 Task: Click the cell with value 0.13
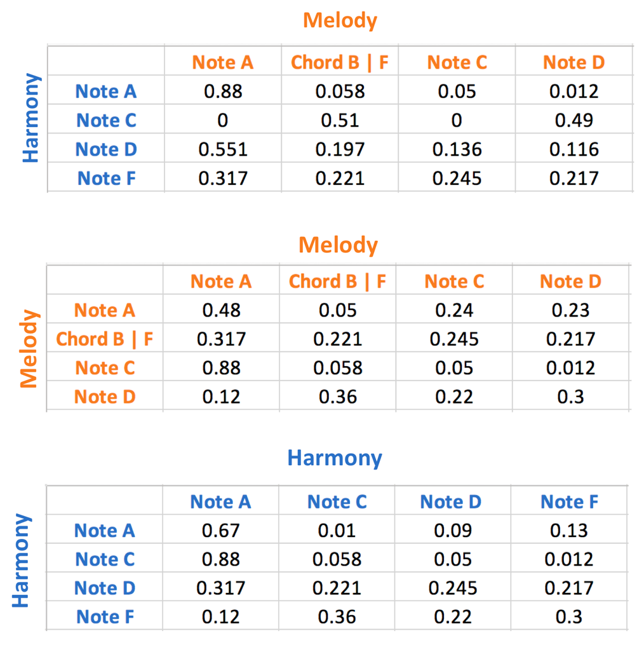pos(569,530)
